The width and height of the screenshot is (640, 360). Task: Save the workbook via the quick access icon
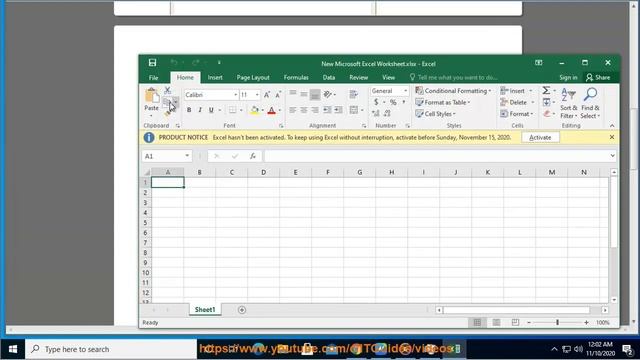tap(152, 62)
